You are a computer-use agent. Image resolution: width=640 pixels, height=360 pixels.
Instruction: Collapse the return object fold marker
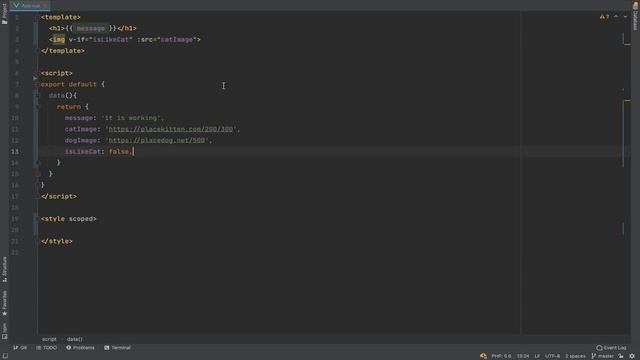click(37, 107)
